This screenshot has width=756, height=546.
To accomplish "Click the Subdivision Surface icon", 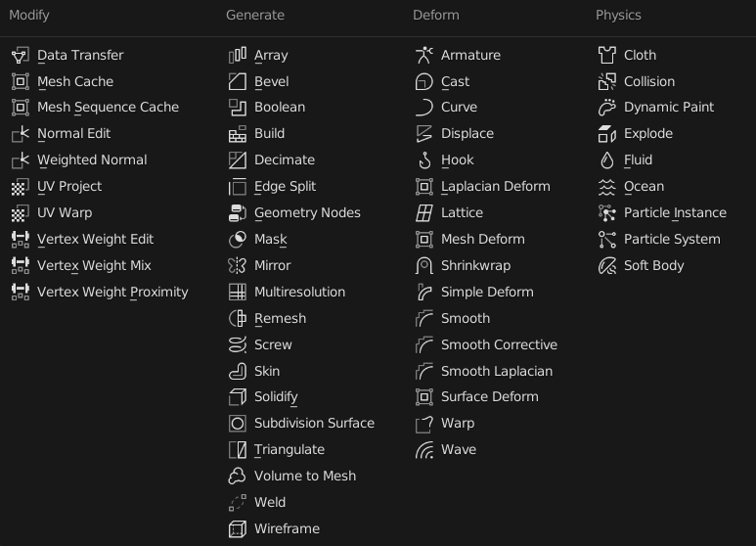I will (x=238, y=424).
